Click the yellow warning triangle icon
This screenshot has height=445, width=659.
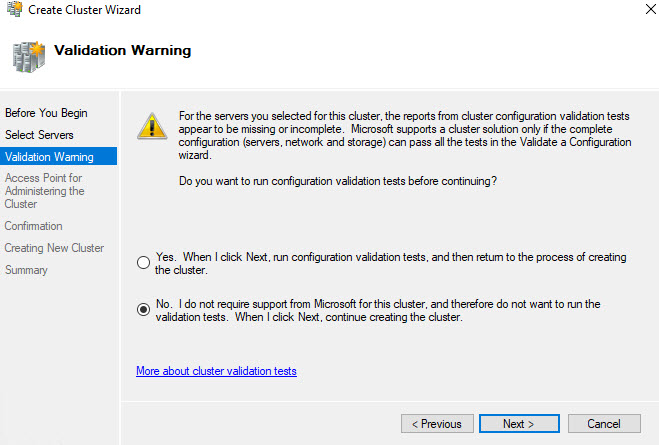[x=152, y=125]
